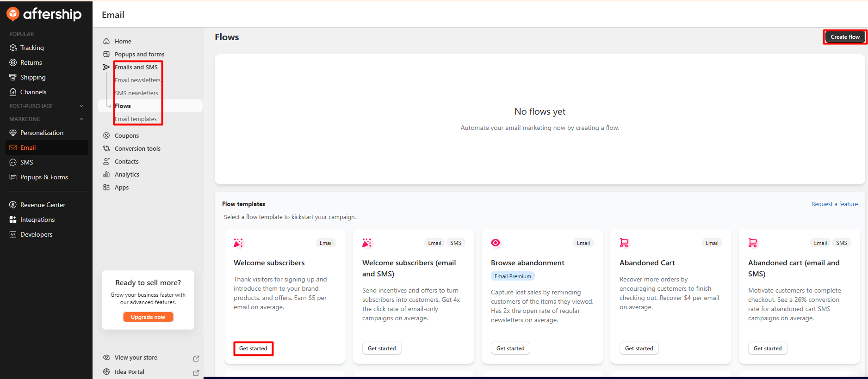This screenshot has height=379, width=868.
Task: Get started with Abandoned cart email and SMS
Action: coord(768,348)
